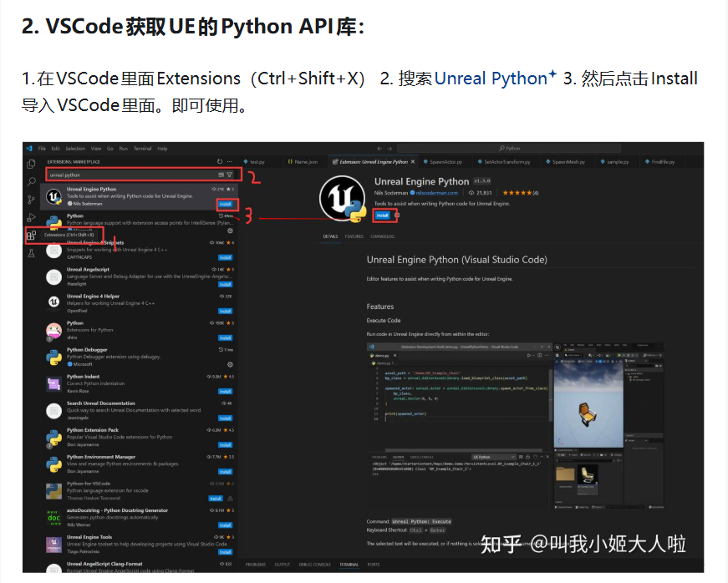The image size is (728, 583).
Task: Go forward using the title bar arrow
Action: click(389, 149)
